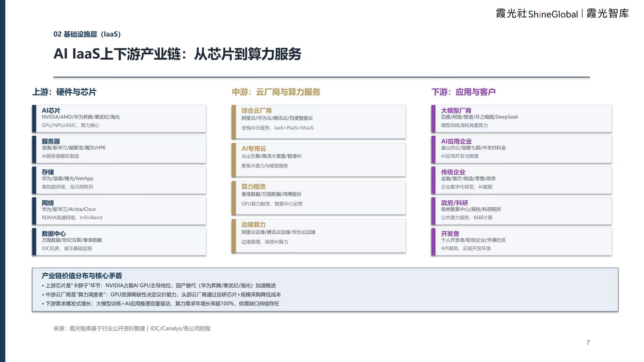Select the 网络 card
The height and width of the screenshot is (362, 644).
pos(119,211)
